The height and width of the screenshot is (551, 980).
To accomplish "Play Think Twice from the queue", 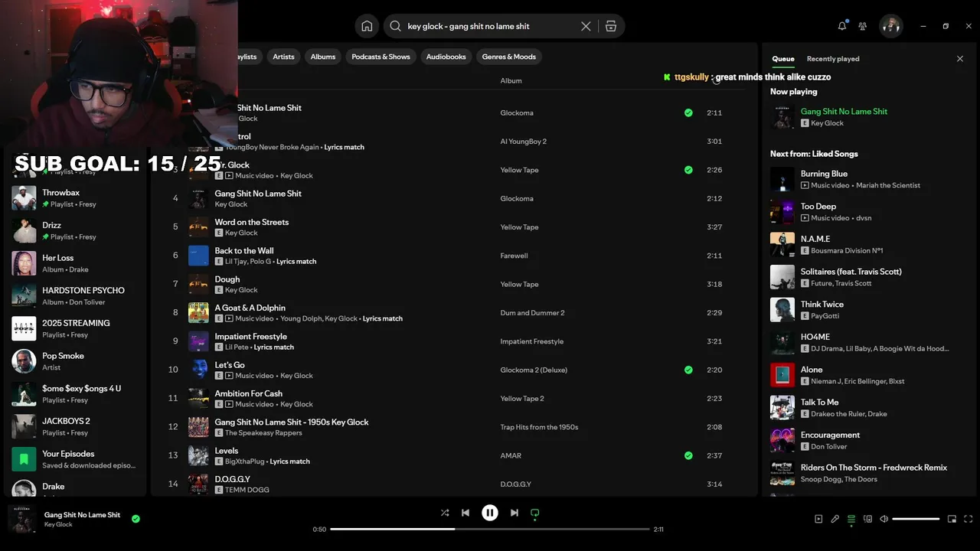I will (x=822, y=304).
